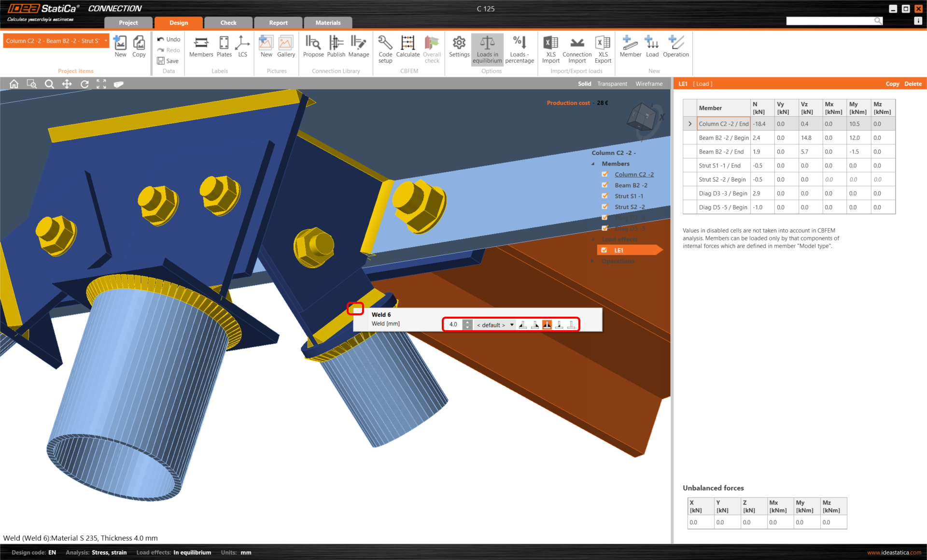Open the Code setup tool
927x560 pixels.
[x=385, y=47]
